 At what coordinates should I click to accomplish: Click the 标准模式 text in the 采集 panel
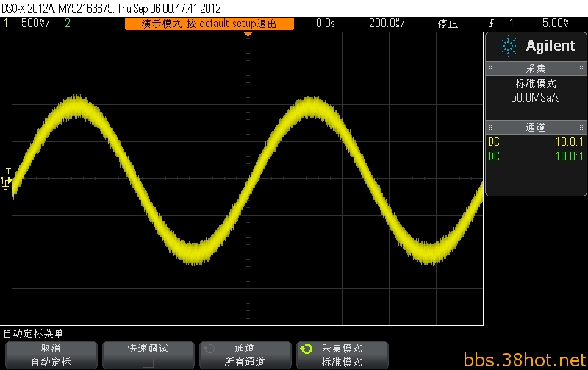pyautogui.click(x=536, y=83)
